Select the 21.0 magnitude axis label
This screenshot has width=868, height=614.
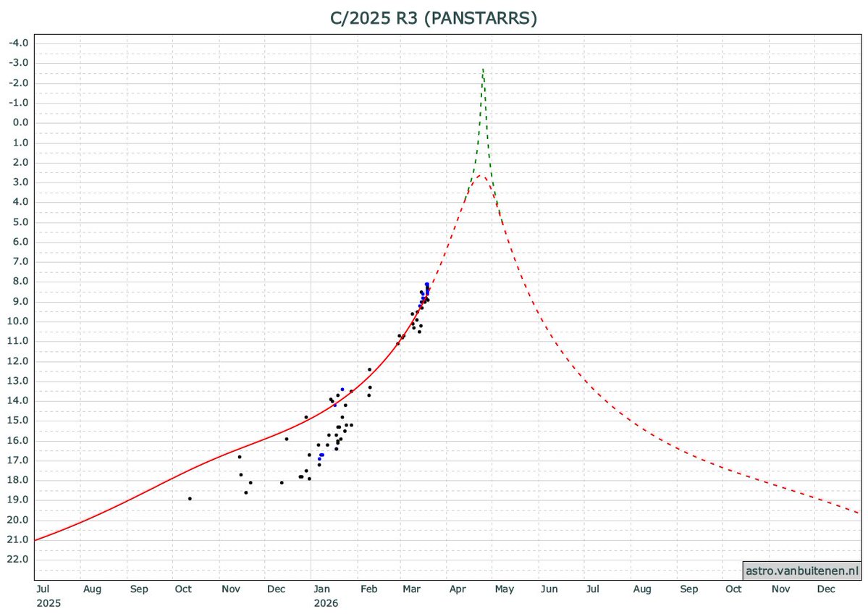click(x=18, y=540)
